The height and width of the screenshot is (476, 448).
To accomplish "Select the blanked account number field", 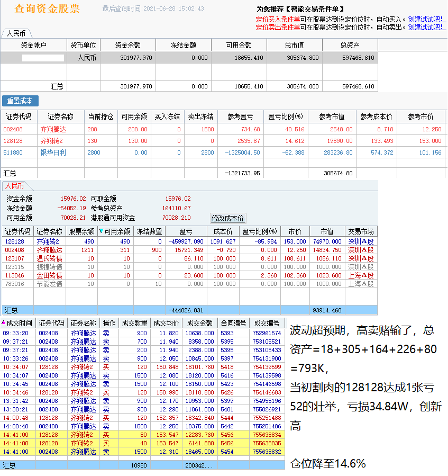I will [x=43, y=58].
